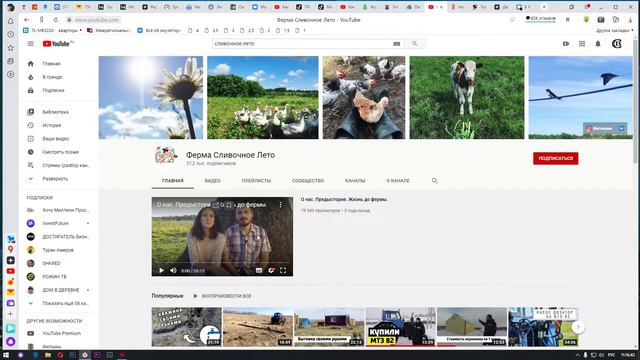This screenshot has width=640, height=360.
Task: Mute the featured video volume
Action: [x=173, y=270]
